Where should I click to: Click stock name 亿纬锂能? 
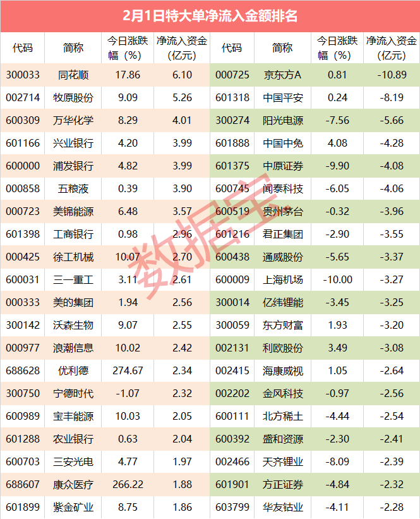click(x=283, y=303)
